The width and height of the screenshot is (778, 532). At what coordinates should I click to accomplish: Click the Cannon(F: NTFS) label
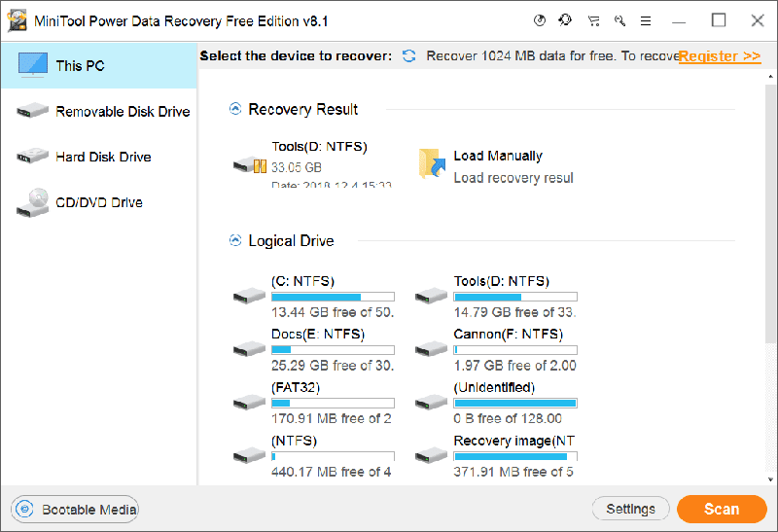click(508, 334)
